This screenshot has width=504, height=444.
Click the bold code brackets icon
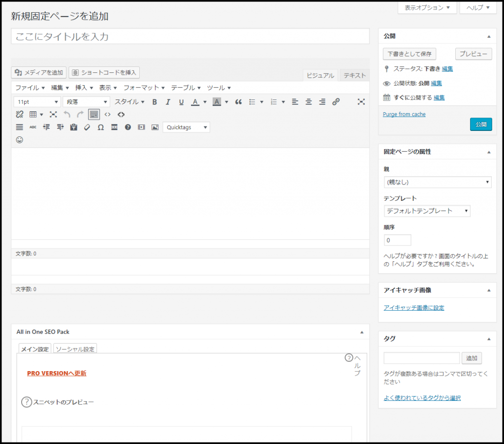[121, 115]
